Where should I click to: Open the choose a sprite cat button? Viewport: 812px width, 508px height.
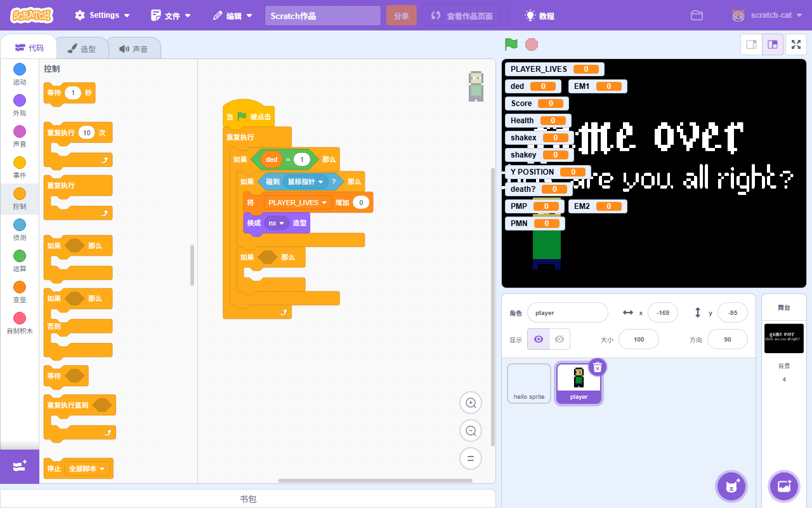point(731,486)
